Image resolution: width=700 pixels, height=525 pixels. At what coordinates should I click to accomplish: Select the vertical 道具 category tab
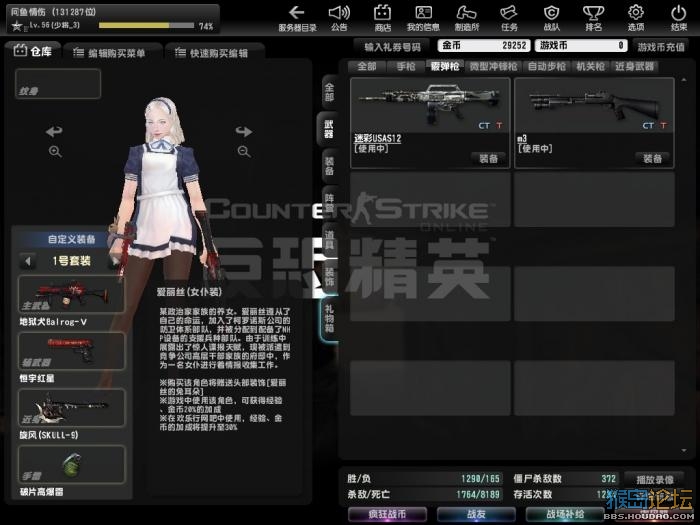tap(329, 240)
